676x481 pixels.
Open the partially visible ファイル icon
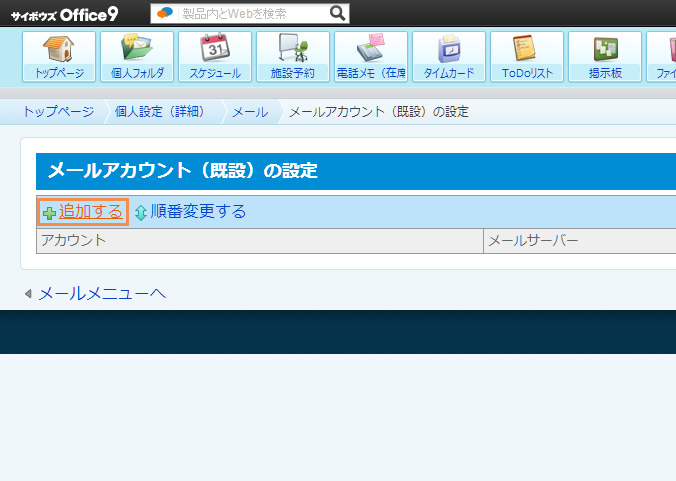(x=661, y=56)
